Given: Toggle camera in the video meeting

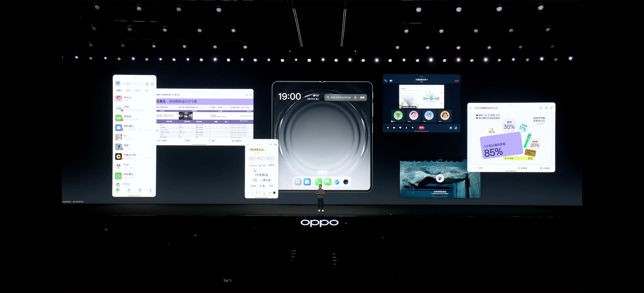Looking at the screenshot, I should [394, 128].
